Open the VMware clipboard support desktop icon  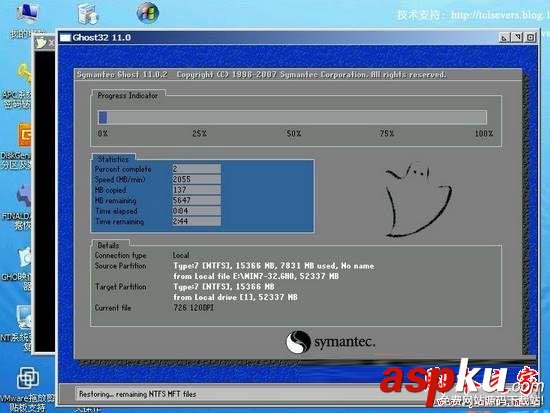[28, 378]
